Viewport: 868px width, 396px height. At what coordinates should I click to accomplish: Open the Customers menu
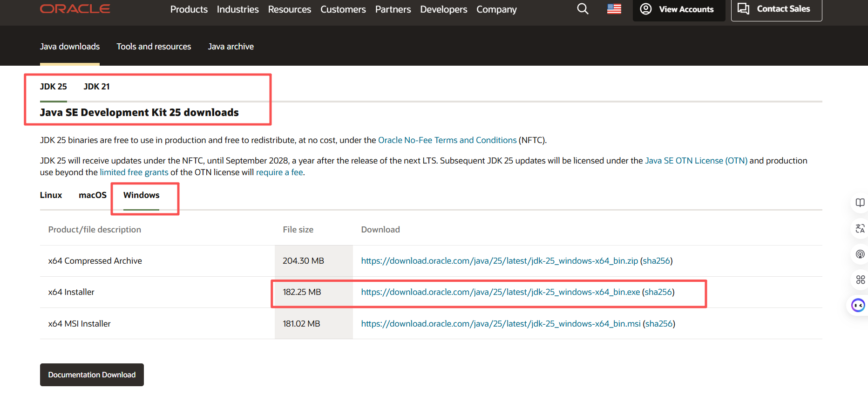click(343, 9)
